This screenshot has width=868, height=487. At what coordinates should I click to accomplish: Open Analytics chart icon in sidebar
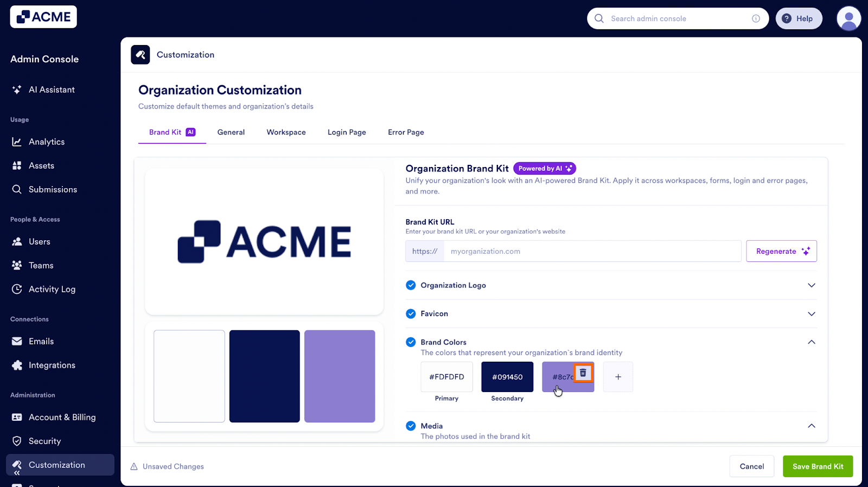(x=17, y=142)
